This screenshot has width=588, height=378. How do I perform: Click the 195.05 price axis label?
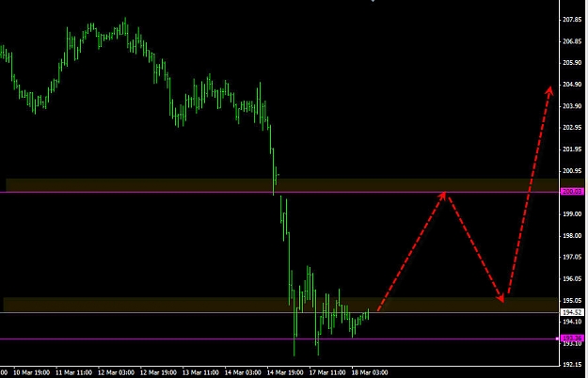572,301
